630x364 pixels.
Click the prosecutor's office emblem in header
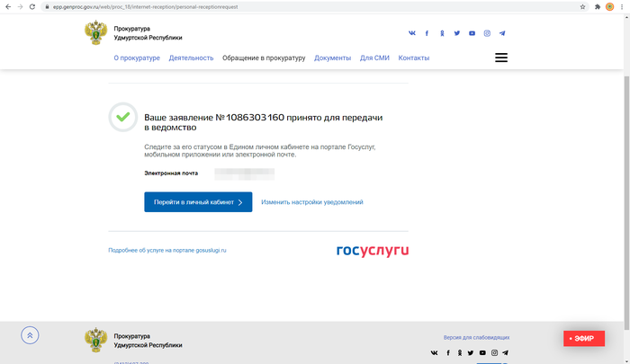pos(95,32)
